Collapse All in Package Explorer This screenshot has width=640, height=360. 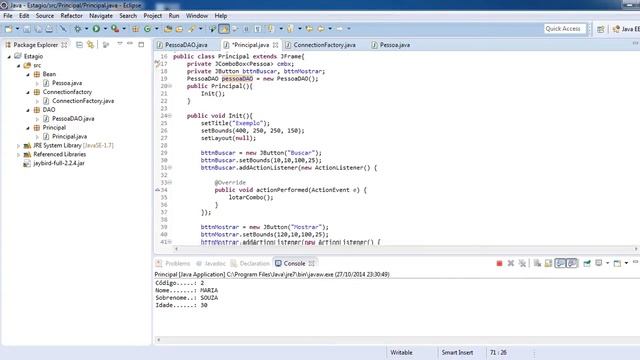pyautogui.click(x=79, y=44)
